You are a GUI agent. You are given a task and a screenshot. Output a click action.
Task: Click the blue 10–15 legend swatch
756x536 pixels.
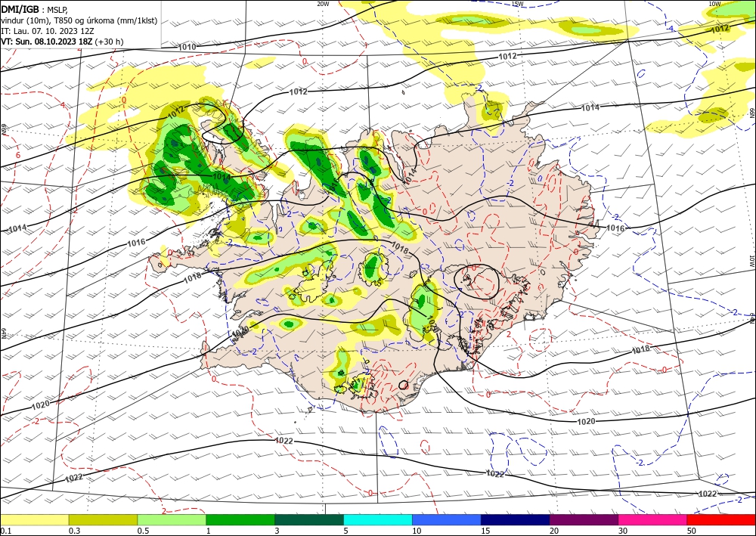click(x=447, y=519)
